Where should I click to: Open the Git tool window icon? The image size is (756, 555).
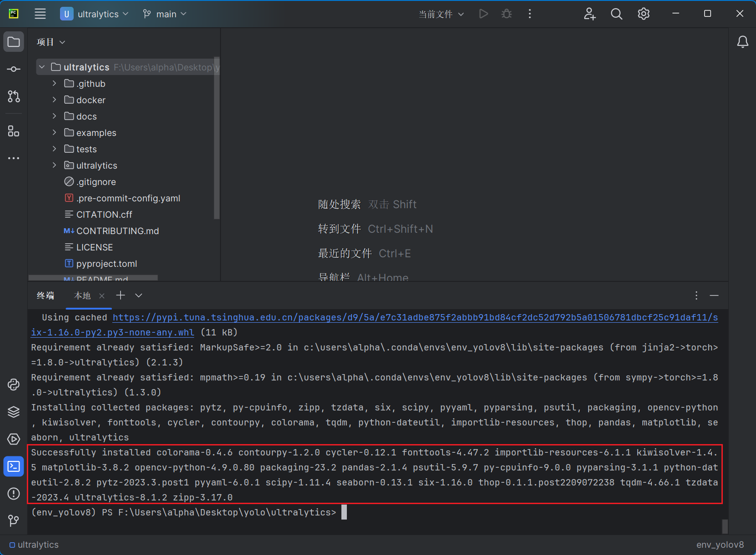(14, 520)
